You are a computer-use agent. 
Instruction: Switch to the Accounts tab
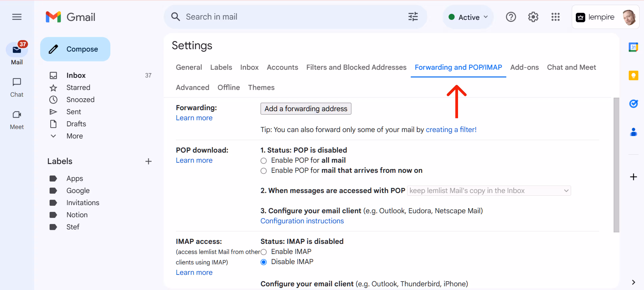[x=282, y=67]
